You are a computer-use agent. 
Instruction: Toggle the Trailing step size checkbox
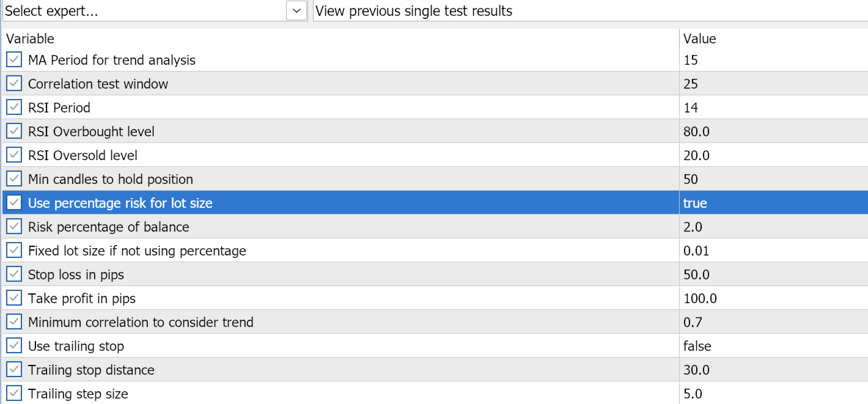[x=14, y=394]
